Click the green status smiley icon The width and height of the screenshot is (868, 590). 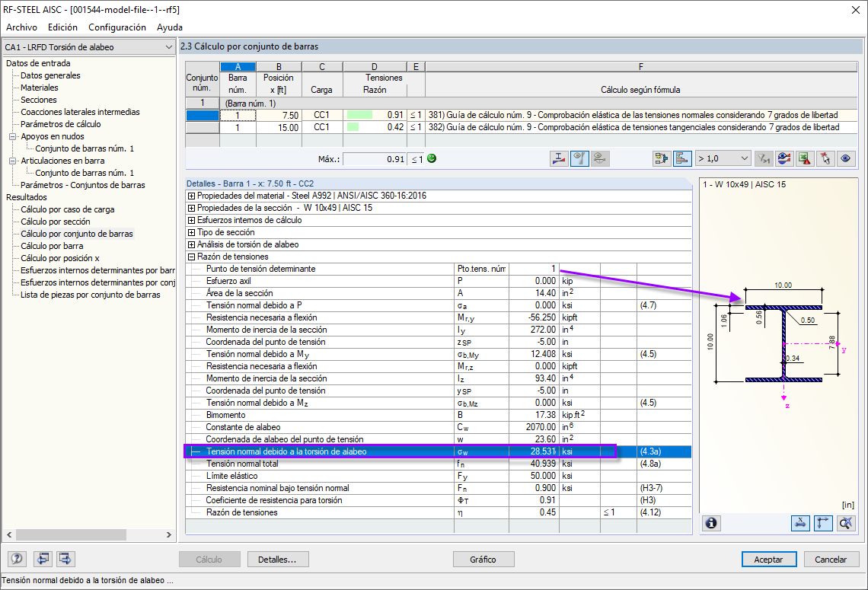[x=432, y=158]
